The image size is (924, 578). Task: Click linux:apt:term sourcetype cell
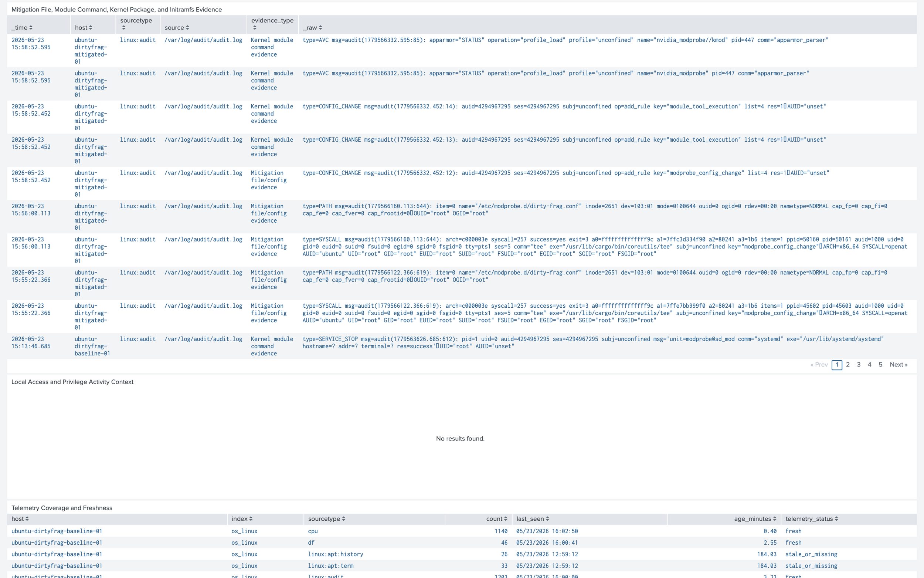[330, 565]
